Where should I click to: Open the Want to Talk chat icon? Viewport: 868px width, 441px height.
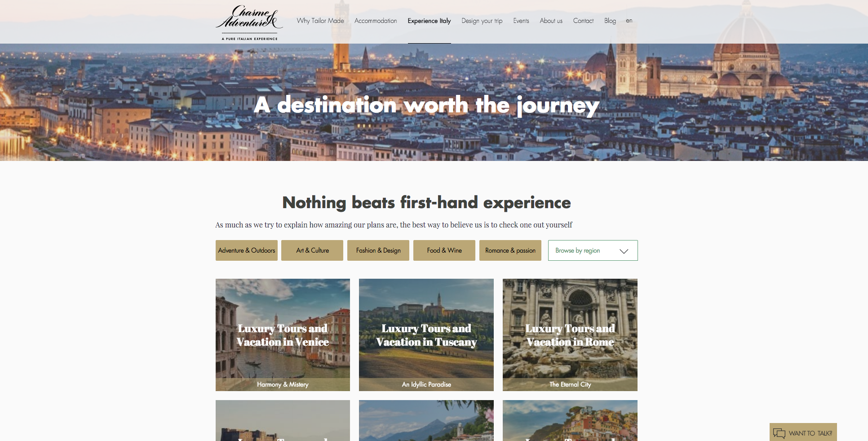click(779, 433)
